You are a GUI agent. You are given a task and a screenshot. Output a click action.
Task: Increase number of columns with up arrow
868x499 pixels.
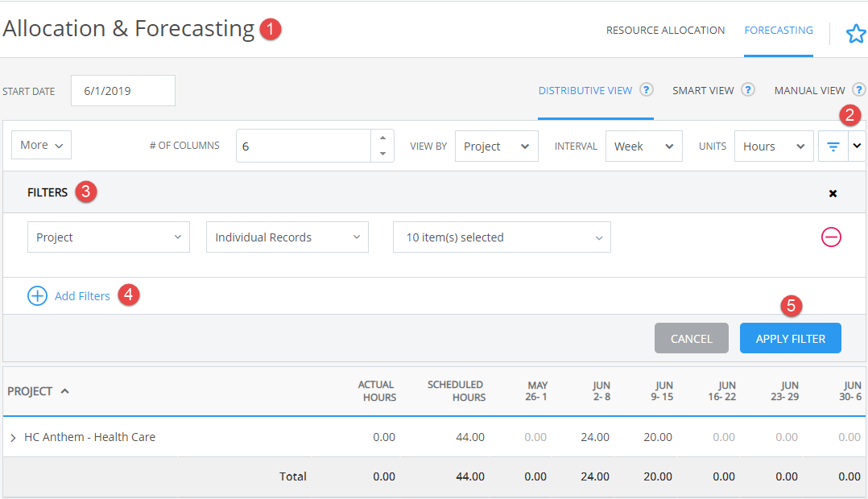coord(382,138)
